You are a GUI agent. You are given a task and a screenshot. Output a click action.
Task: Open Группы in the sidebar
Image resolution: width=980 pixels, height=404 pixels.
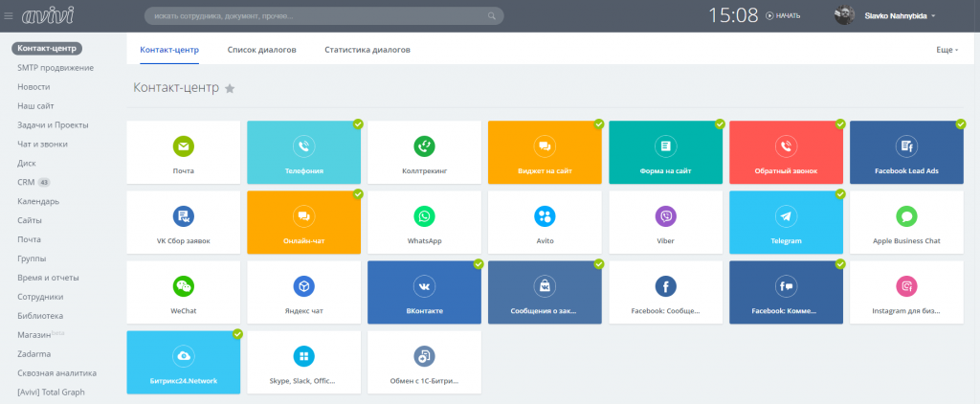point(32,258)
